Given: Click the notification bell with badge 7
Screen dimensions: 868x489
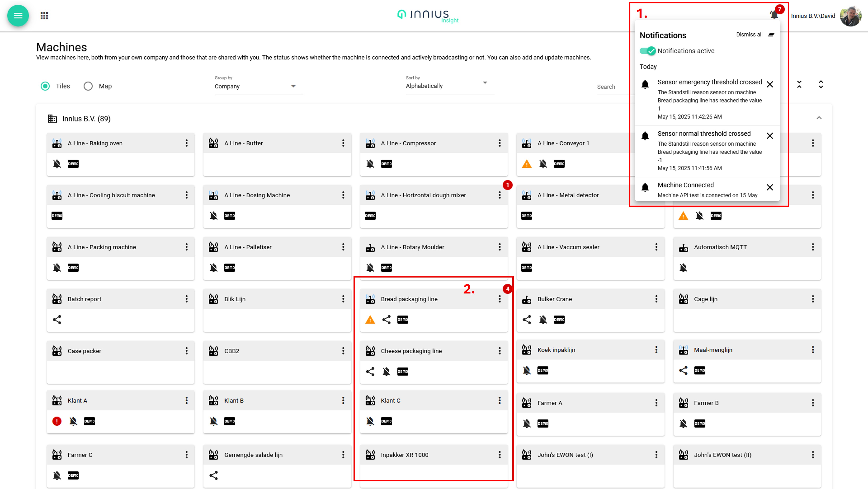Looking at the screenshot, I should pyautogui.click(x=774, y=14).
